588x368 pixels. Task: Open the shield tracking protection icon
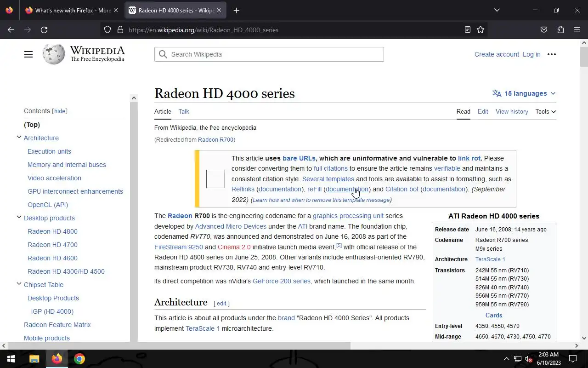click(x=107, y=30)
